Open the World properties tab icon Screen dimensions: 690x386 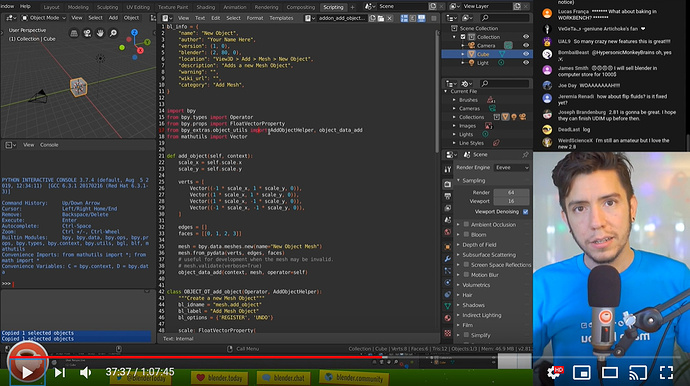(x=448, y=232)
